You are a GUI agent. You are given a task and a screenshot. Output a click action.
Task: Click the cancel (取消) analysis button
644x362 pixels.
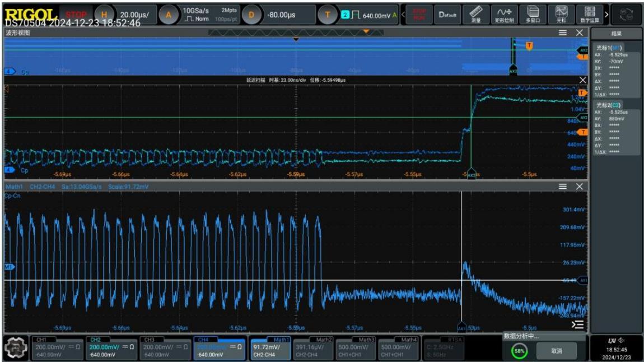pos(557,351)
